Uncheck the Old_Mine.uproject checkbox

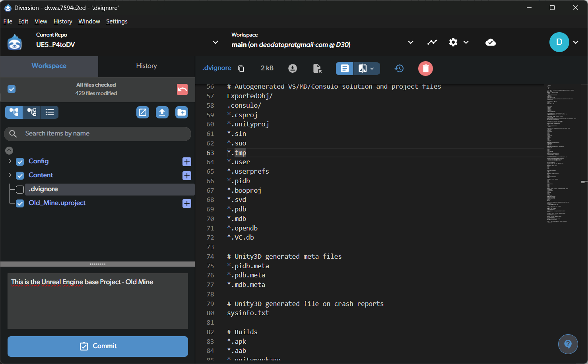tap(20, 203)
